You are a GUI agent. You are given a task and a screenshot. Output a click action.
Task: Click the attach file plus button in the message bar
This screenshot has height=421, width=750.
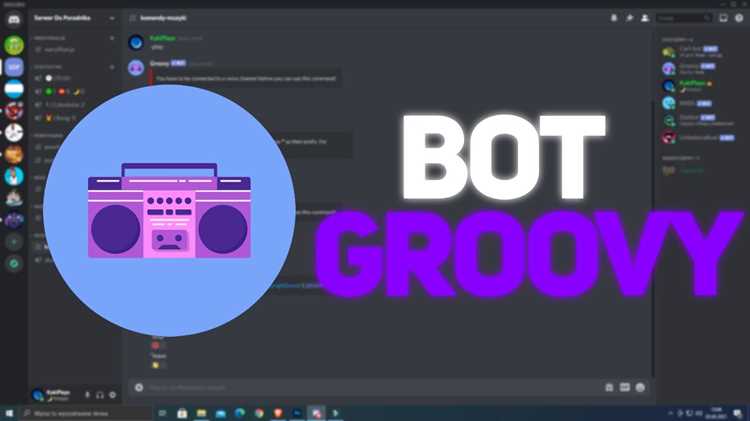point(139,388)
